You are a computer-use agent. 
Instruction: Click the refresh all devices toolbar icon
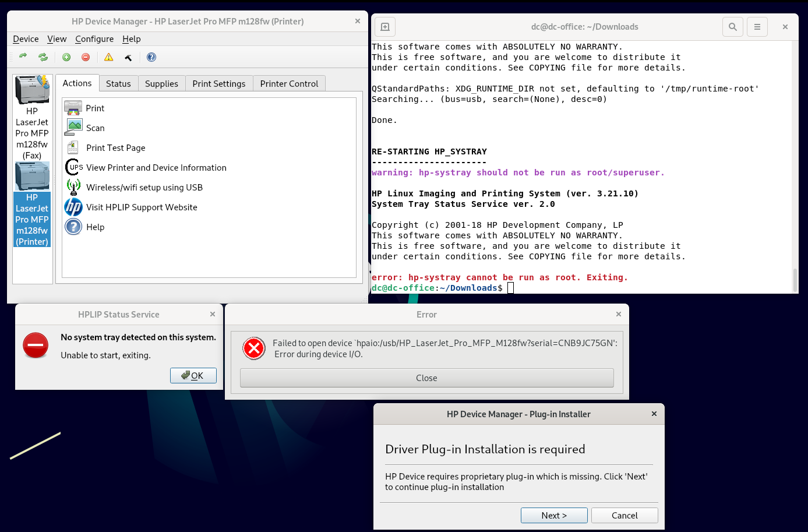43,57
